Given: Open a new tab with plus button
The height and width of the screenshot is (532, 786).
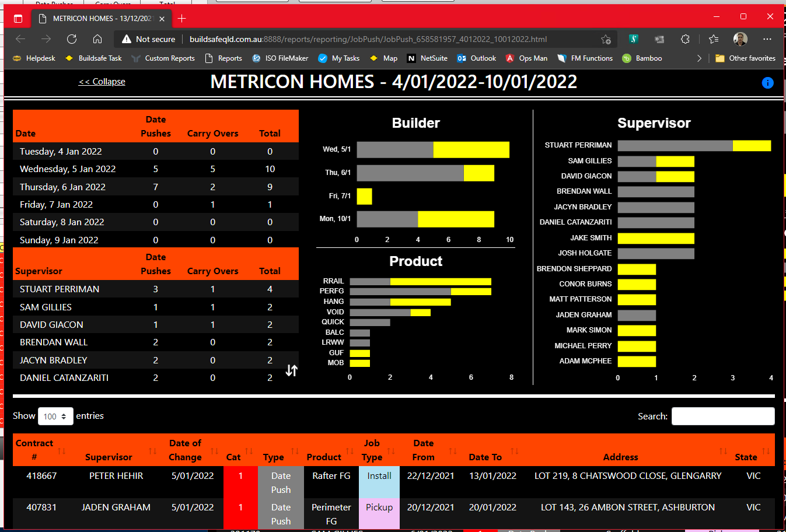Looking at the screenshot, I should [x=181, y=19].
